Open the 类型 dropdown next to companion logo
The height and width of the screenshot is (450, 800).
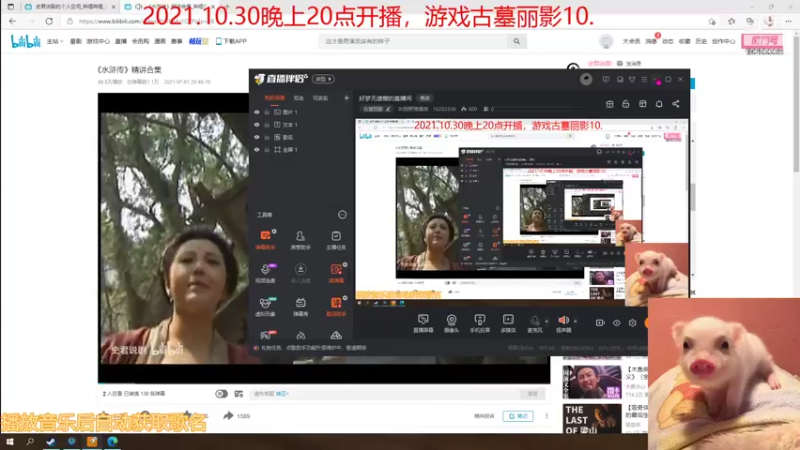pyautogui.click(x=323, y=79)
